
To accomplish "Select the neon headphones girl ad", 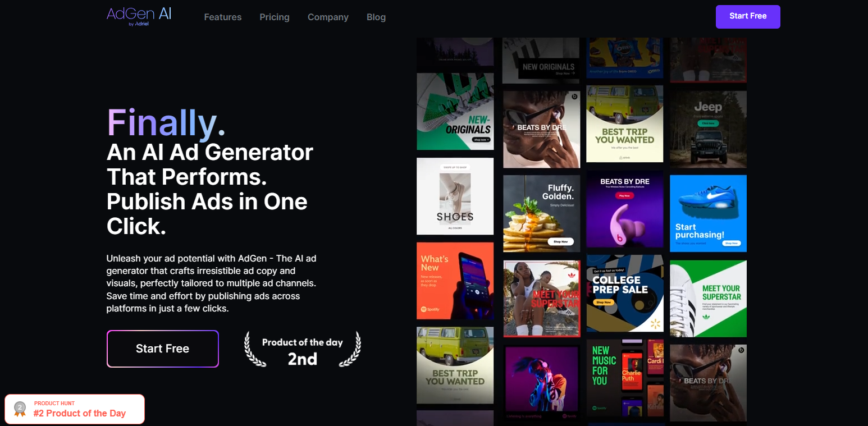I will point(541,383).
